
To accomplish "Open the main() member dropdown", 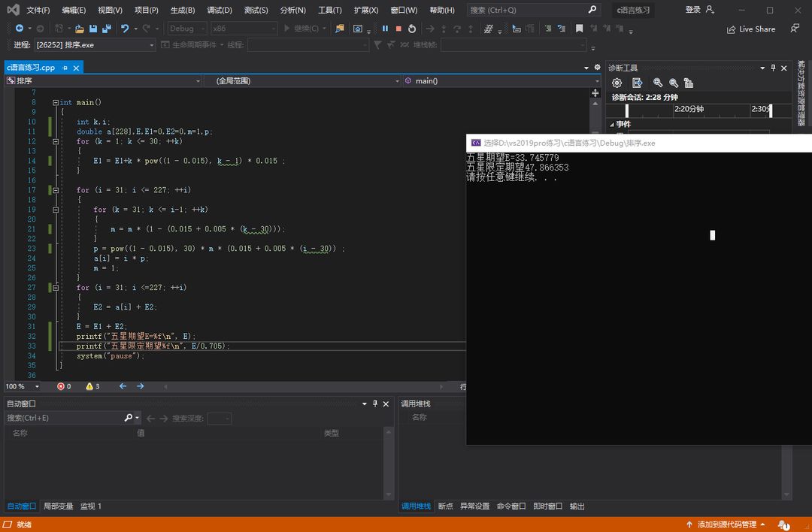I will click(502, 80).
